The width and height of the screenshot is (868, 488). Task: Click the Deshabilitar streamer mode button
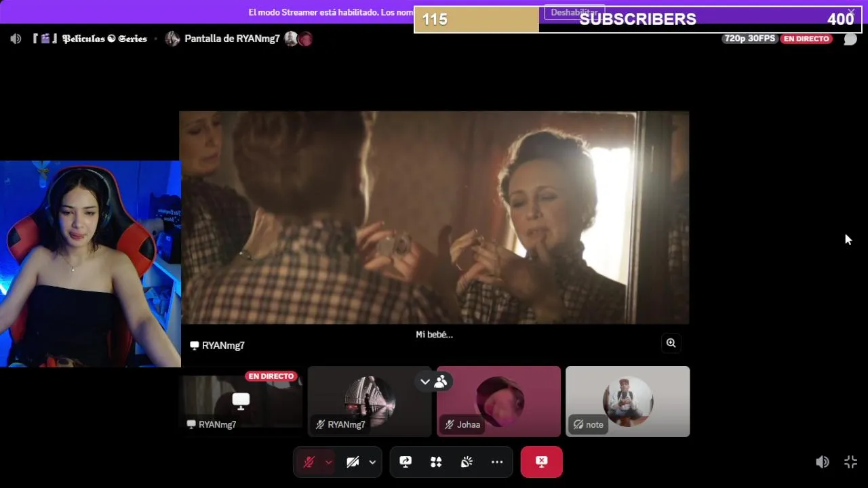pyautogui.click(x=574, y=12)
